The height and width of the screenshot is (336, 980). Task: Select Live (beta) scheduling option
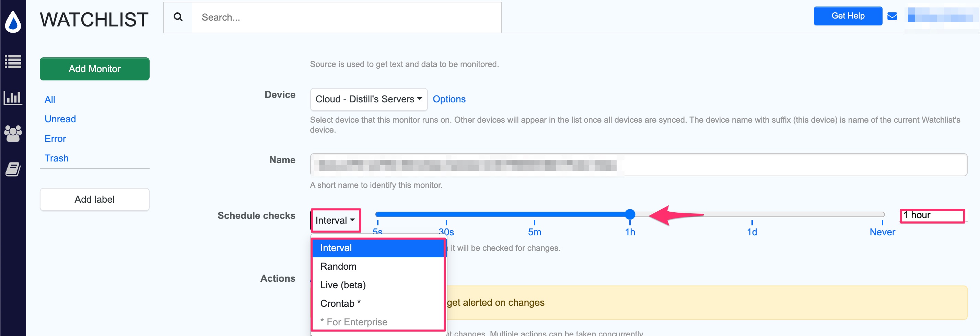342,284
